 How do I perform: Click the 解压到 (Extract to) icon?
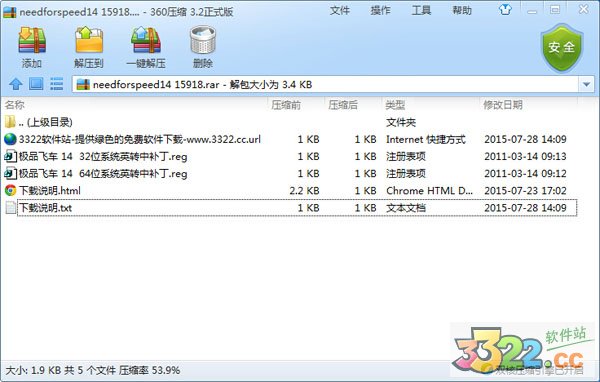click(x=89, y=40)
